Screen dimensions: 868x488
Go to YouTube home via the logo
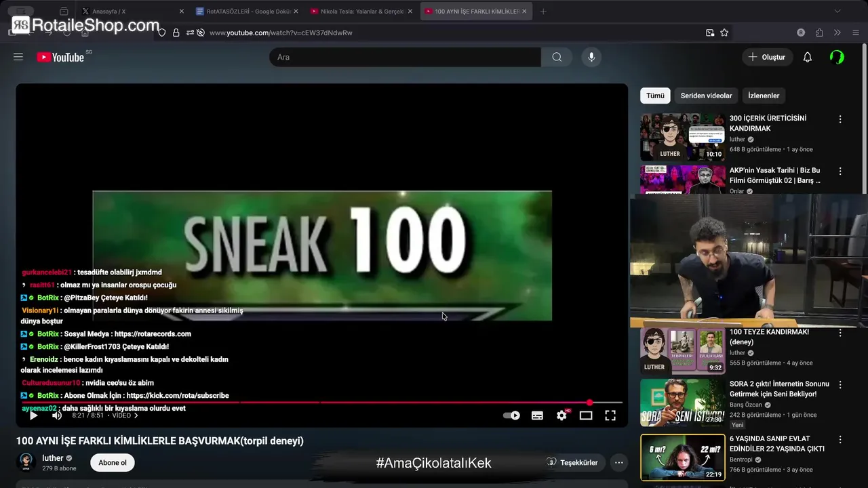point(60,58)
